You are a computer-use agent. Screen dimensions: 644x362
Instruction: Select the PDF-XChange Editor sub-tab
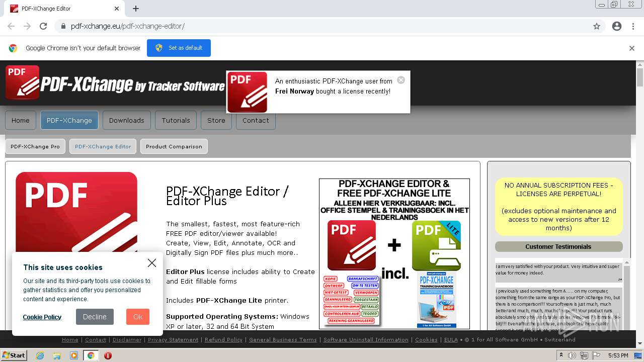coord(103,146)
